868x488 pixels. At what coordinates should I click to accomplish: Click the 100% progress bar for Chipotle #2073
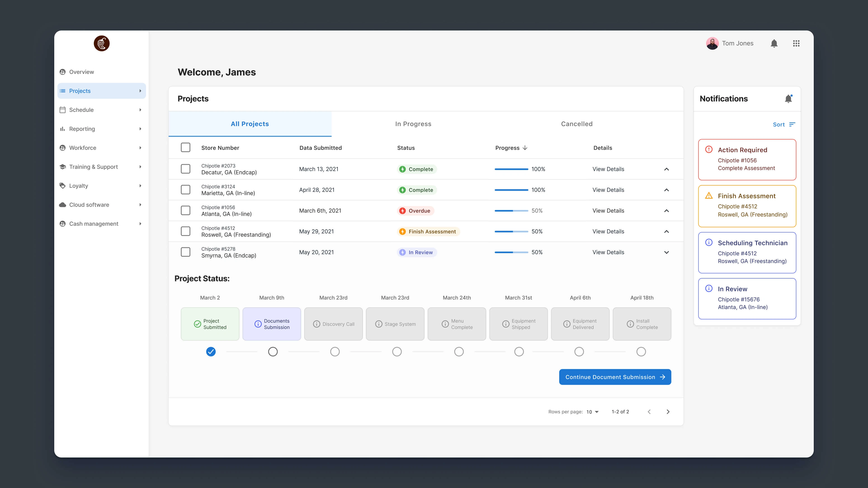[x=512, y=169]
